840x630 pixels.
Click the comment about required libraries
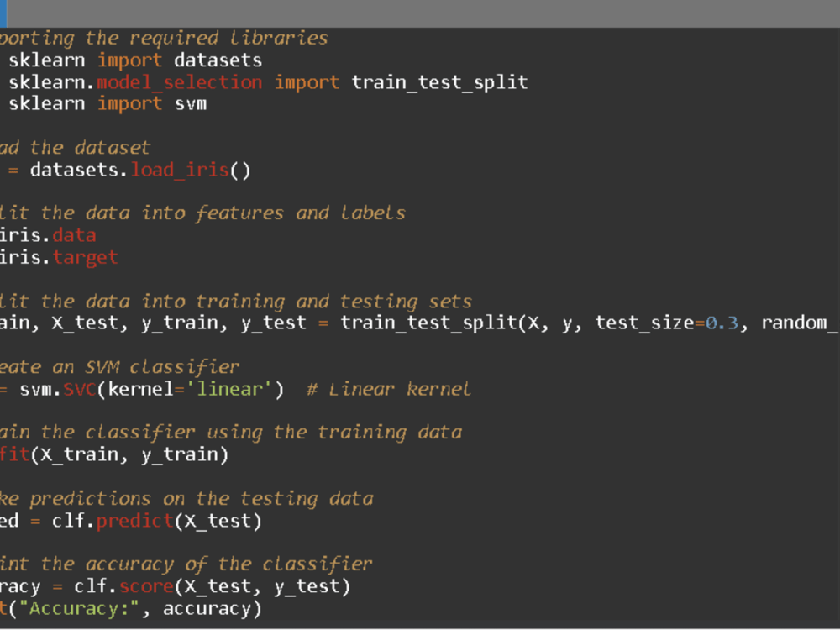(x=164, y=39)
